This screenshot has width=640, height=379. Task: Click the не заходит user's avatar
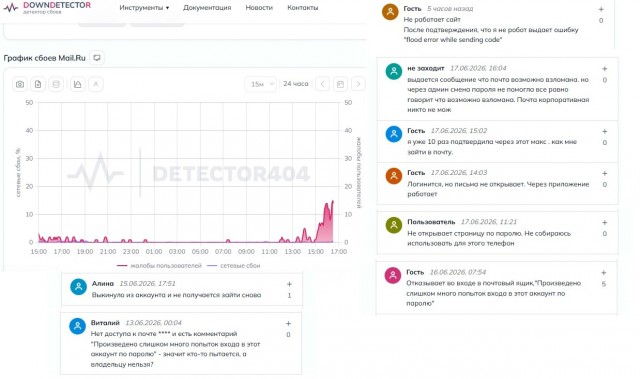[x=394, y=71]
